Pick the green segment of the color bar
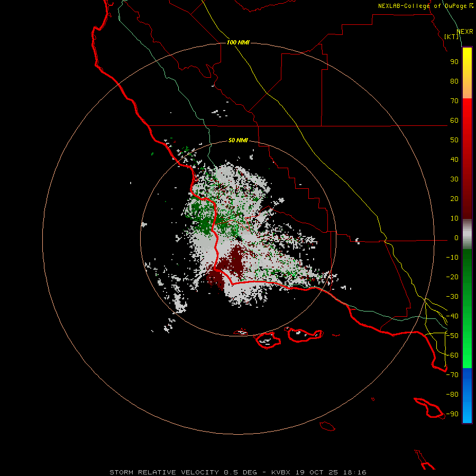 coord(467,309)
